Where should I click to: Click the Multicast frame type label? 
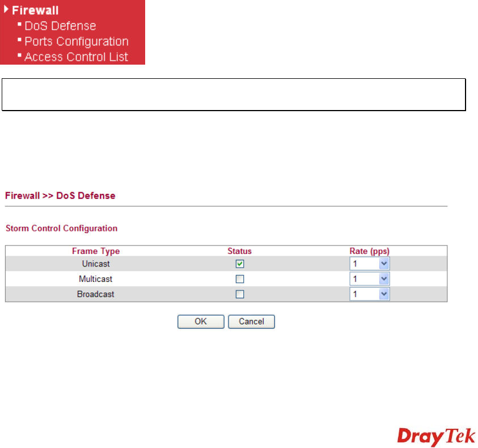coord(96,279)
